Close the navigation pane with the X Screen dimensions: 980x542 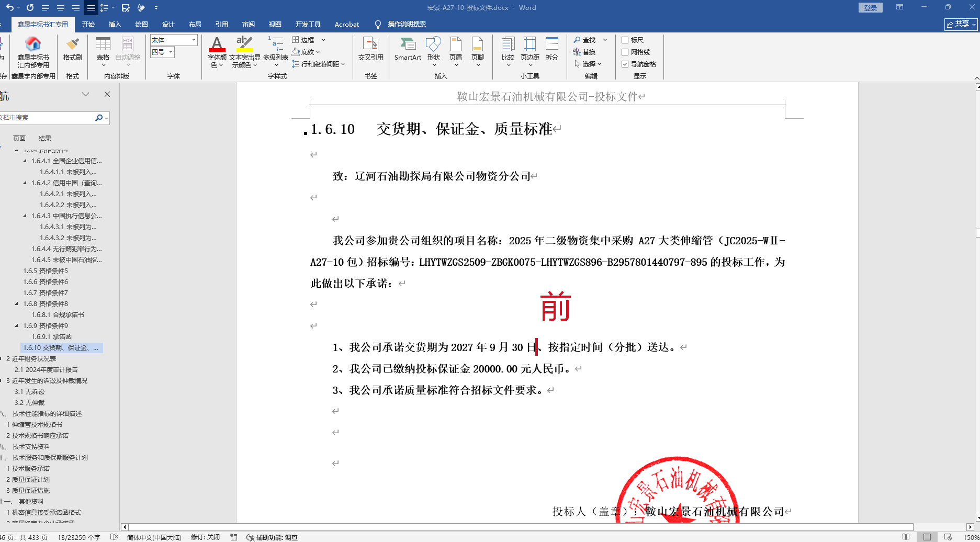pyautogui.click(x=107, y=94)
